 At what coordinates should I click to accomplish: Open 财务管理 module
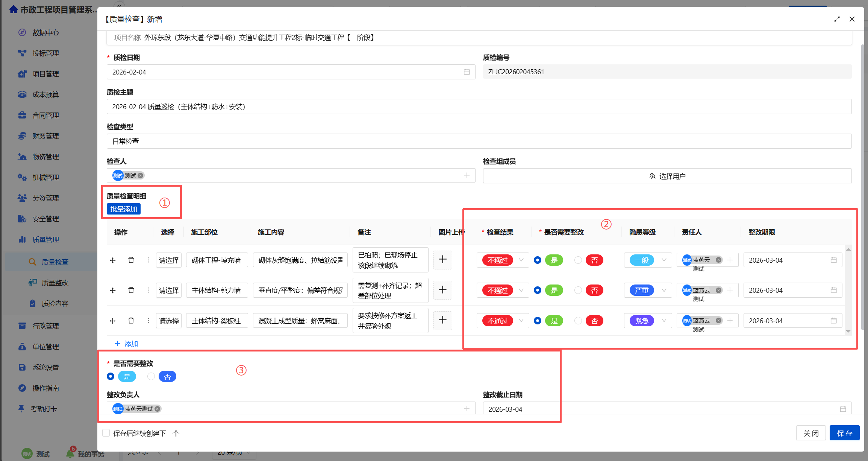click(45, 136)
